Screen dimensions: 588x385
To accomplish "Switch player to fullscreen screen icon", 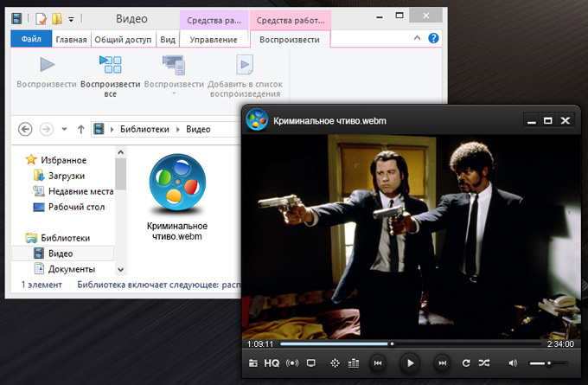I will (x=311, y=363).
